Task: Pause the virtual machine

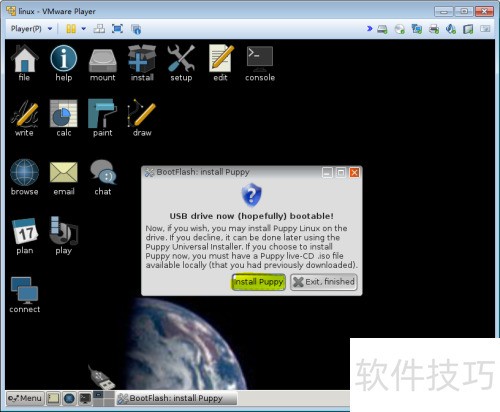Action: (71, 29)
